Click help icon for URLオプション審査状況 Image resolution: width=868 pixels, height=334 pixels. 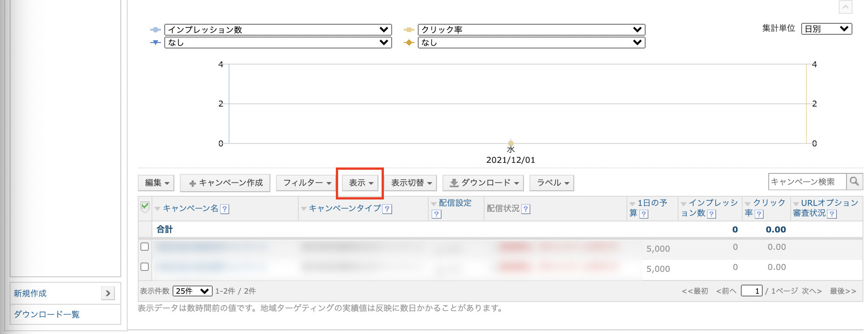[832, 214]
